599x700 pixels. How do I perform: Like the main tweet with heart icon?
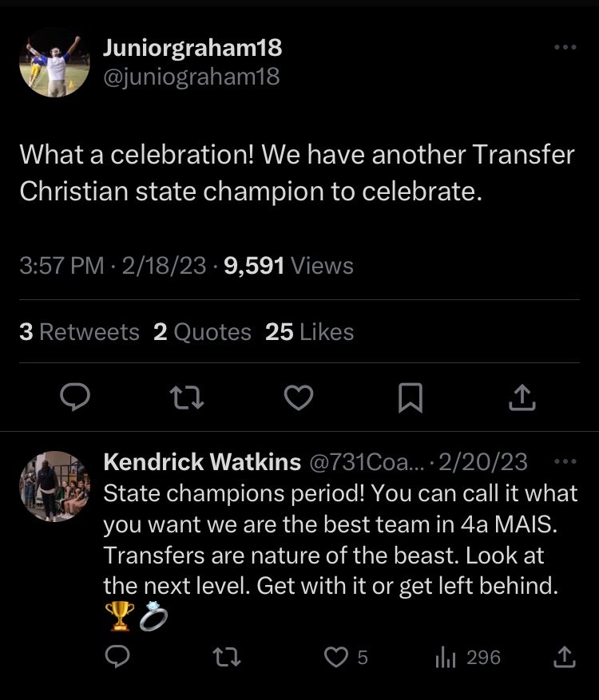(299, 397)
